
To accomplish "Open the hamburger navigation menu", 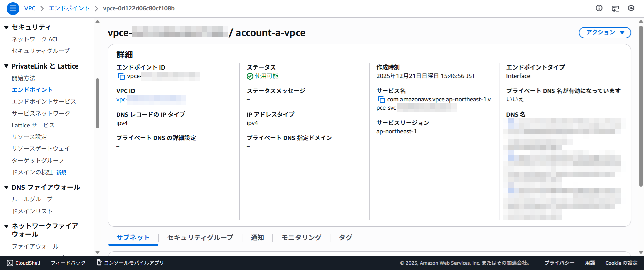I will pos(13,8).
